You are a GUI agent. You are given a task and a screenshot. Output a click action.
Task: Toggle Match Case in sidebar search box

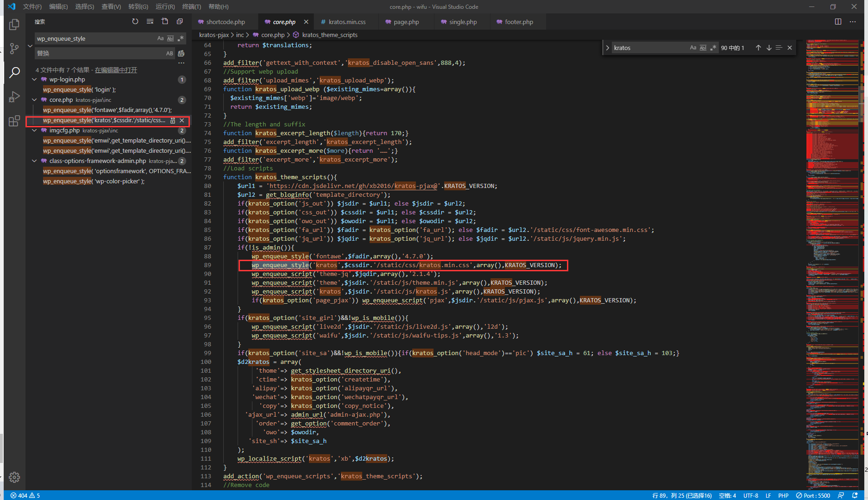pyautogui.click(x=160, y=38)
